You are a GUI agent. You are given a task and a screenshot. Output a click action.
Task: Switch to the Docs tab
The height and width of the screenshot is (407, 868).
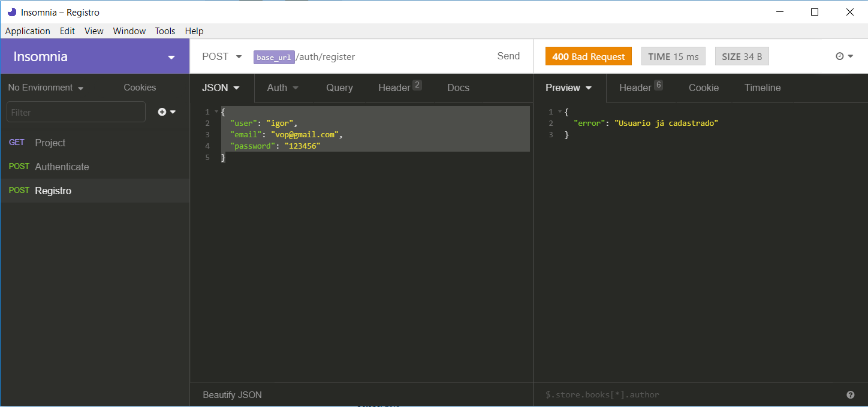click(459, 88)
